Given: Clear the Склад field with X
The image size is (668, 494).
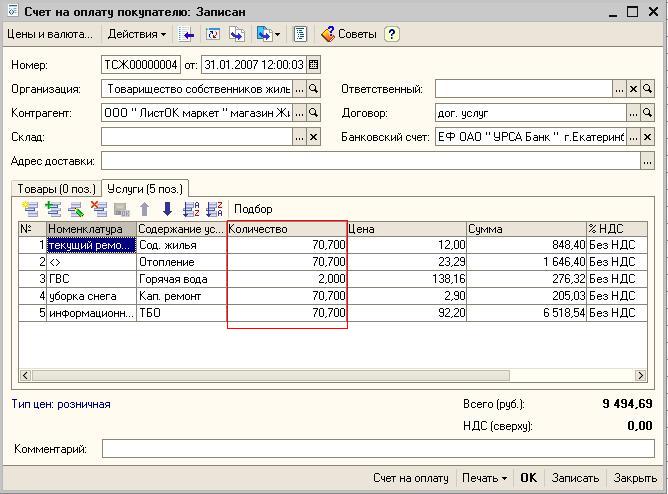Looking at the screenshot, I should point(314,137).
